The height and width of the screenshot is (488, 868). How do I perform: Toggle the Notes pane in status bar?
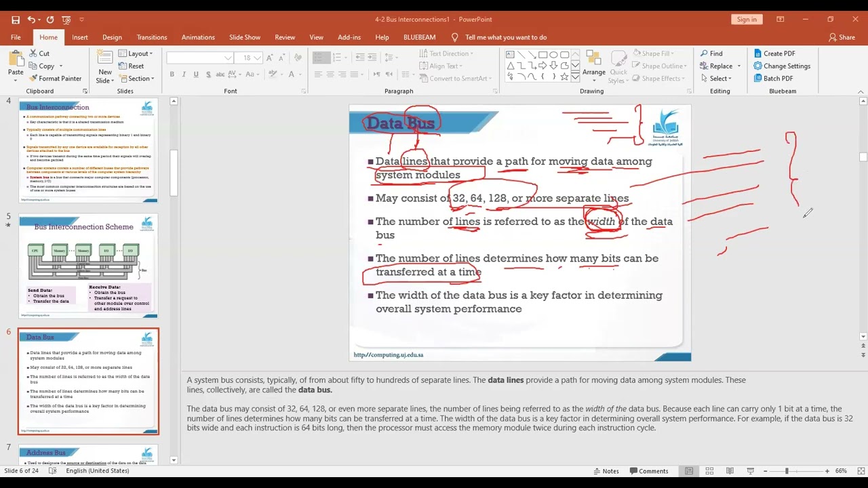(606, 471)
